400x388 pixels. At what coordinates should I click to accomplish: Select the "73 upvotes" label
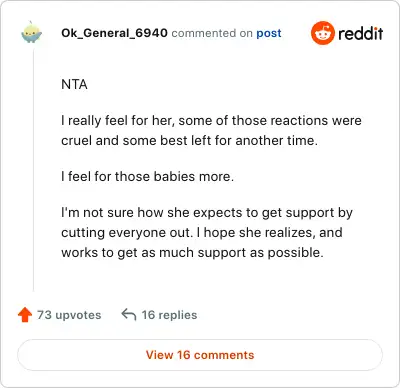pos(69,315)
